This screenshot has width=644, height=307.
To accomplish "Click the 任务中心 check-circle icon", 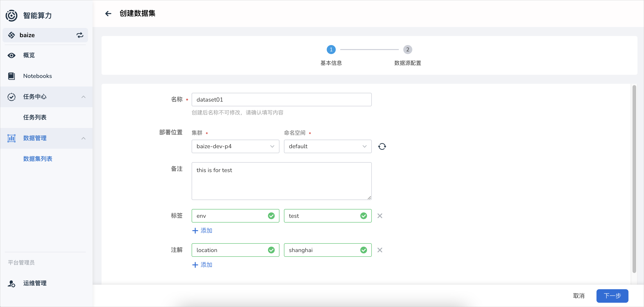I will tap(11, 97).
